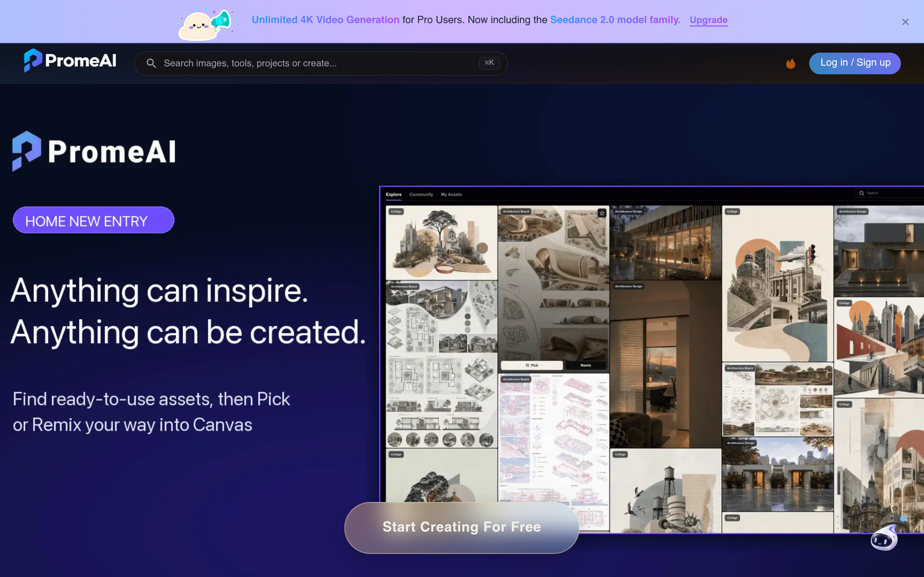Select the Explore tab in the preview
Viewport: 924px width, 577px height.
pyautogui.click(x=394, y=195)
